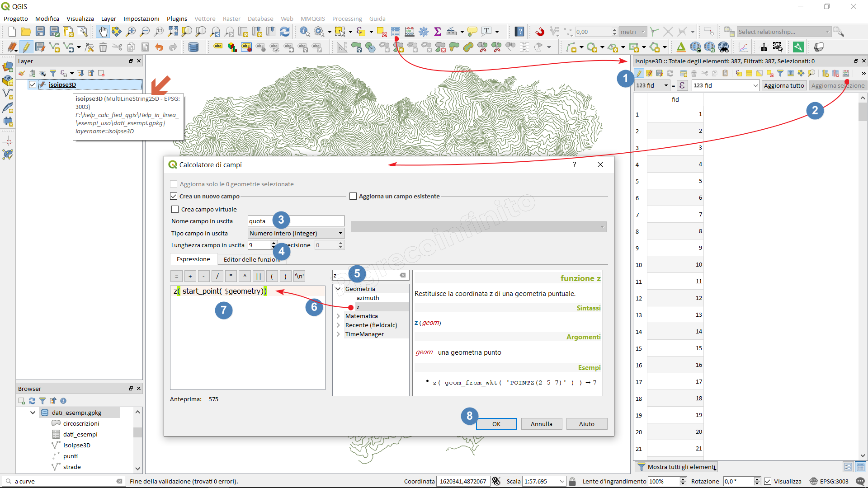
Task: Open the wide '123 fid' combo box
Action: (x=725, y=85)
